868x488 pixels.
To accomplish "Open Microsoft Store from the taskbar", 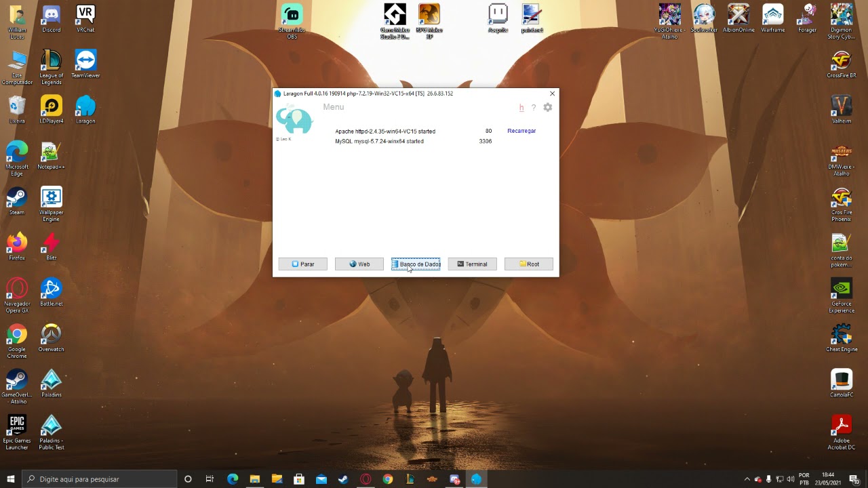I will coord(299,479).
